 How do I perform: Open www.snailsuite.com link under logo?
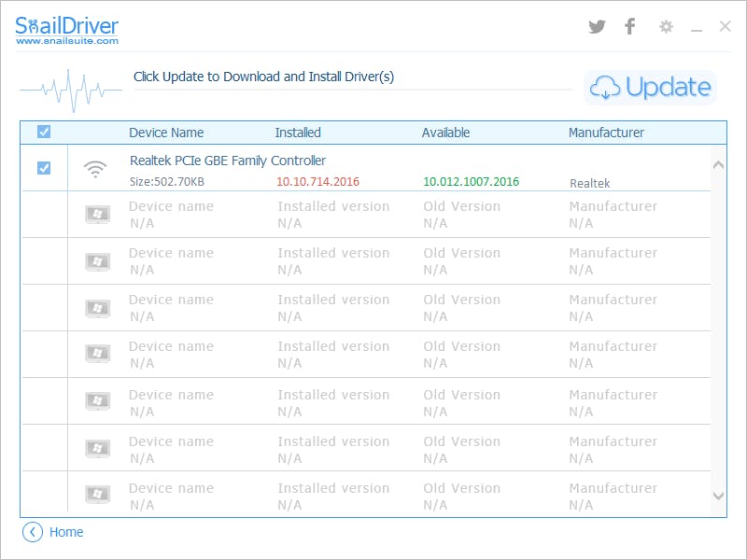(x=67, y=41)
